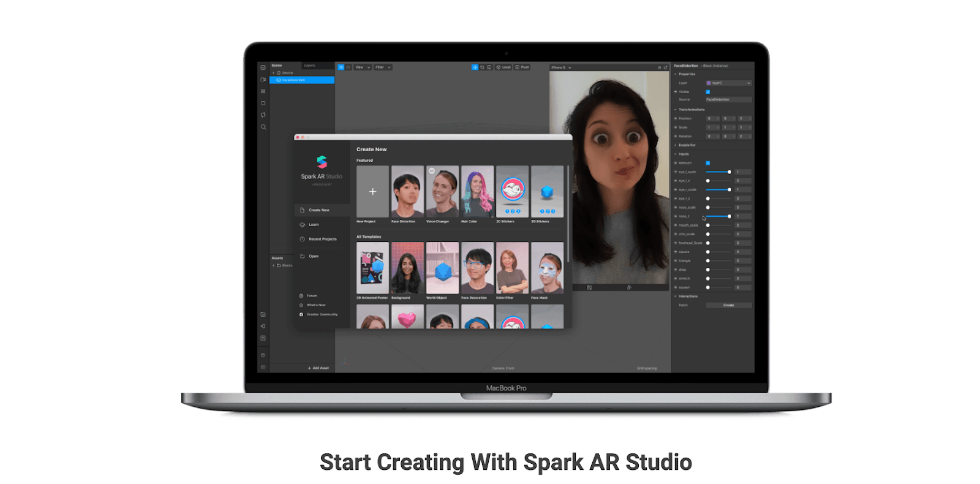Screen dimensions: 980x484
Task: Click the Learn graduation cap icon
Action: point(302,225)
